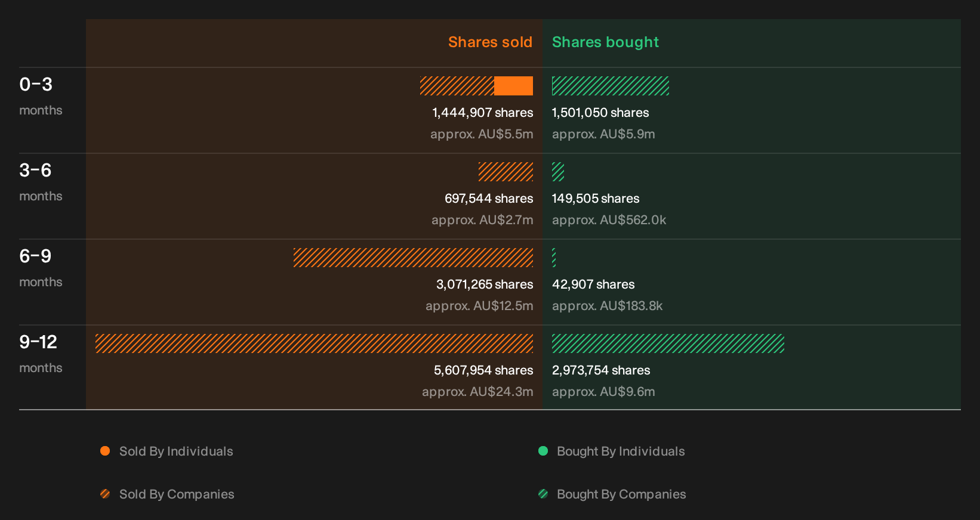Click the orange sold bar for 9-12 months

(314, 343)
